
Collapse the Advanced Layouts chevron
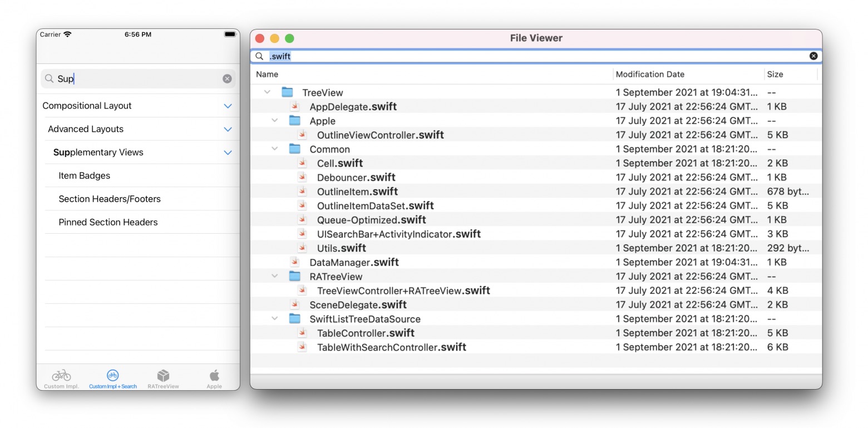tap(228, 129)
